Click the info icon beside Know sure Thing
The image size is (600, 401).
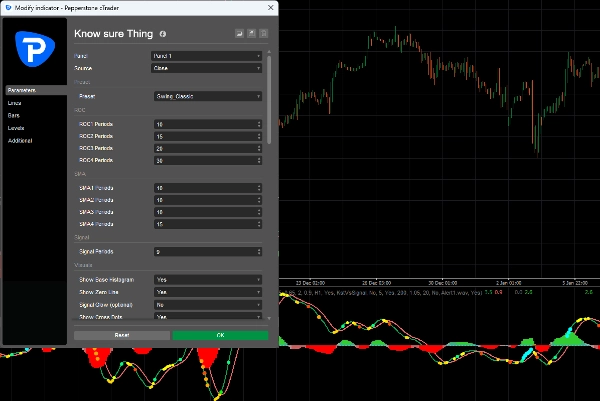[163, 34]
